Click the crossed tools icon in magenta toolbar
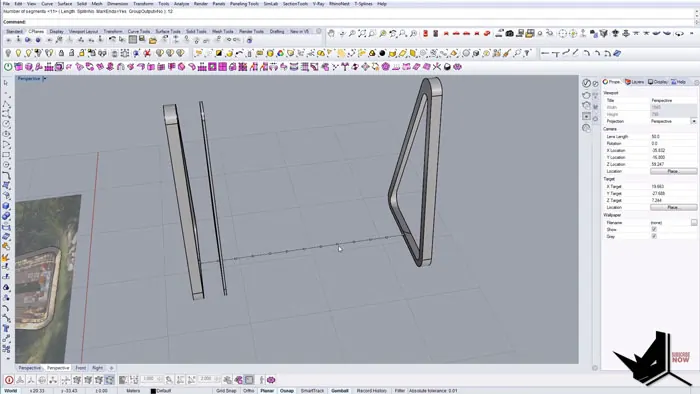 tap(437, 67)
